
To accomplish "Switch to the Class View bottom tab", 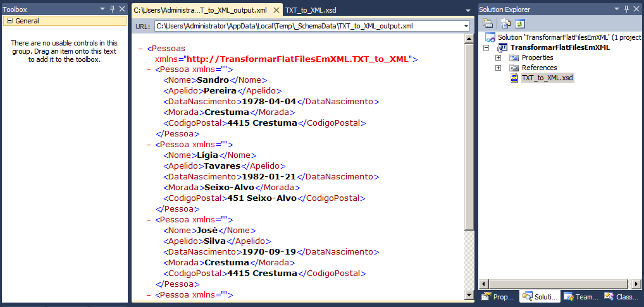I will click(x=621, y=297).
